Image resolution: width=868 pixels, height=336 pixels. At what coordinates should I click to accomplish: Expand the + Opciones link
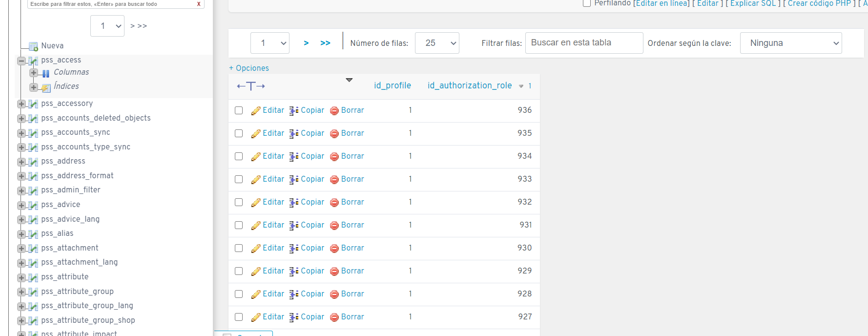[249, 68]
